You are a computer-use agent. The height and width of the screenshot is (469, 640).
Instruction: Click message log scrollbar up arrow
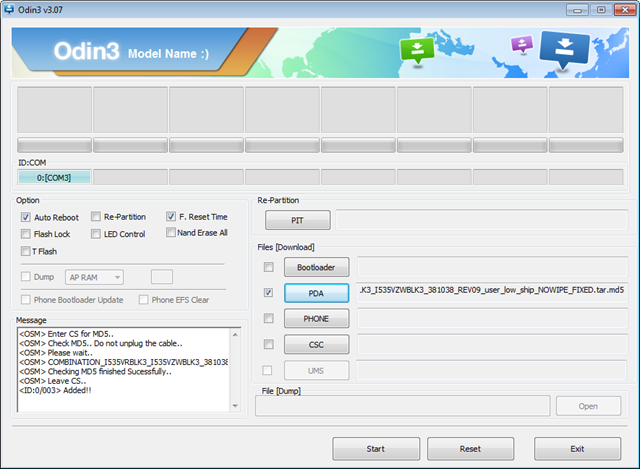(x=235, y=335)
